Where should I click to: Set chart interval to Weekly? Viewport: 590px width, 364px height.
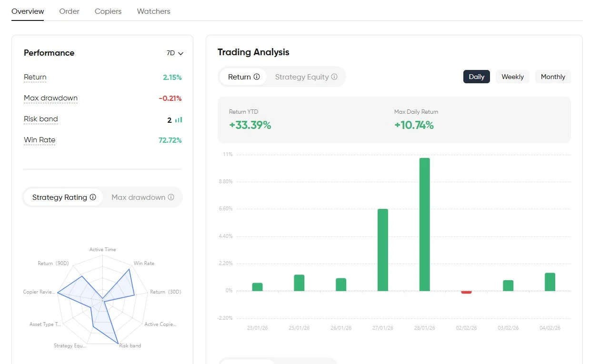click(x=512, y=77)
